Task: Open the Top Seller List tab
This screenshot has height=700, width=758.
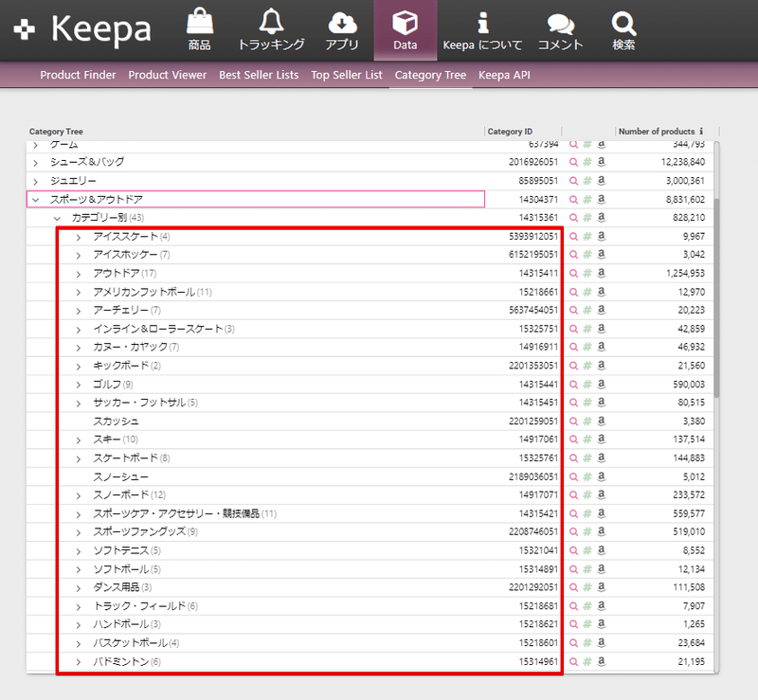Action: point(347,75)
